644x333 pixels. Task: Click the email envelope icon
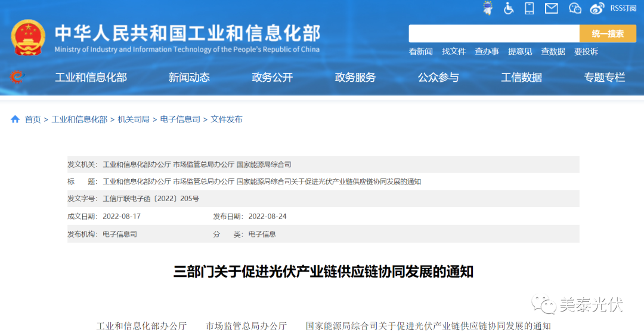coord(552,8)
